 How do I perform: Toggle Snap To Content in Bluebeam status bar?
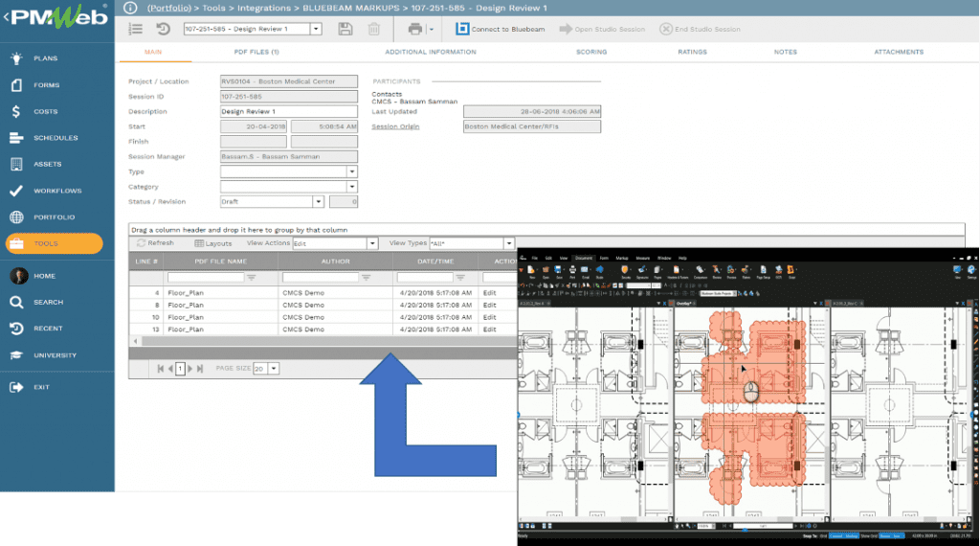[837, 536]
